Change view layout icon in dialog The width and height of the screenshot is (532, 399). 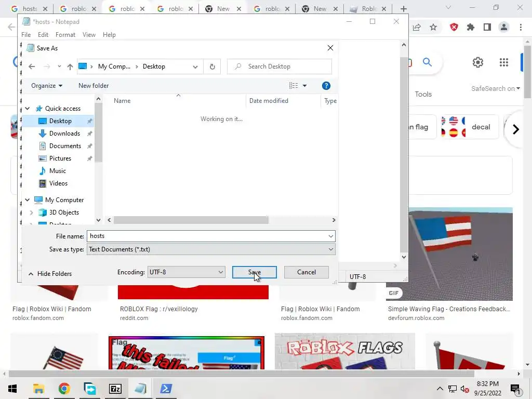[x=294, y=86]
